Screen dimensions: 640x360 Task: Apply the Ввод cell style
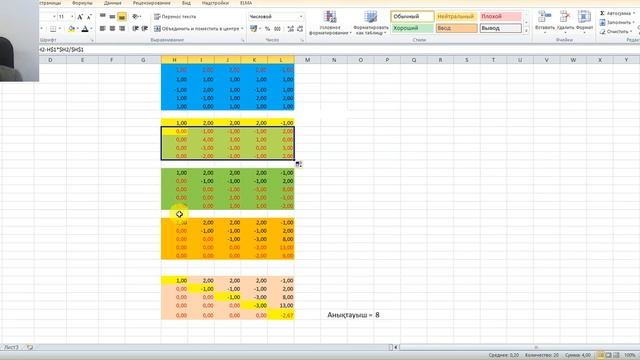456,28
